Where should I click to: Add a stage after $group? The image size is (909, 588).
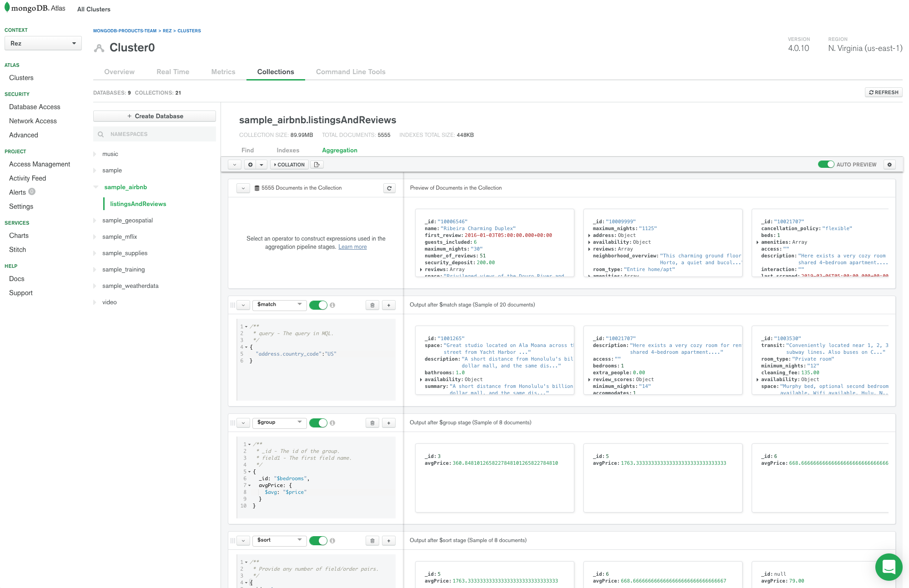(x=389, y=423)
